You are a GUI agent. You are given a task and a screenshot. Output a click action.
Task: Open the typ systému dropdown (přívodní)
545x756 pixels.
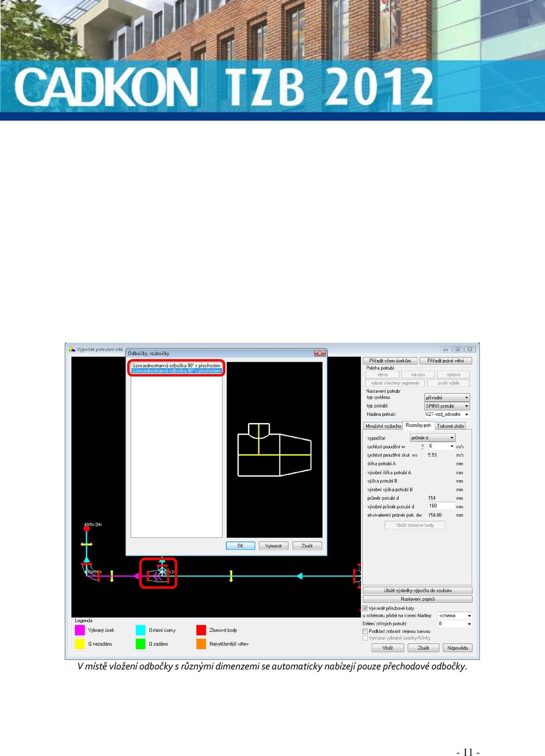[x=447, y=398]
